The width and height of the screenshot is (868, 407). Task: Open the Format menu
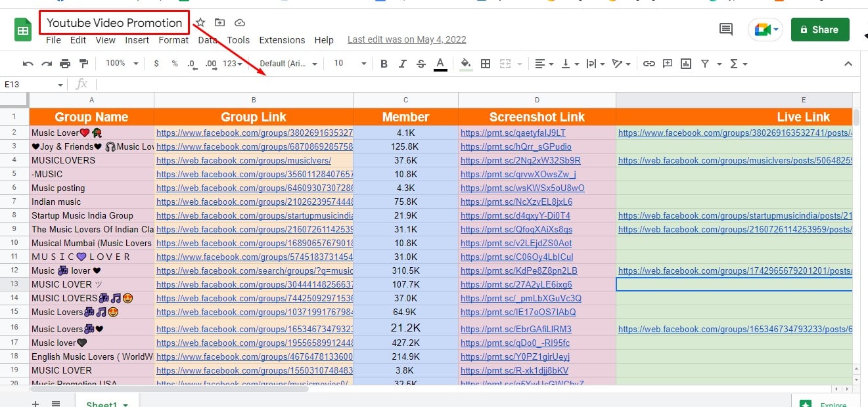click(x=173, y=40)
